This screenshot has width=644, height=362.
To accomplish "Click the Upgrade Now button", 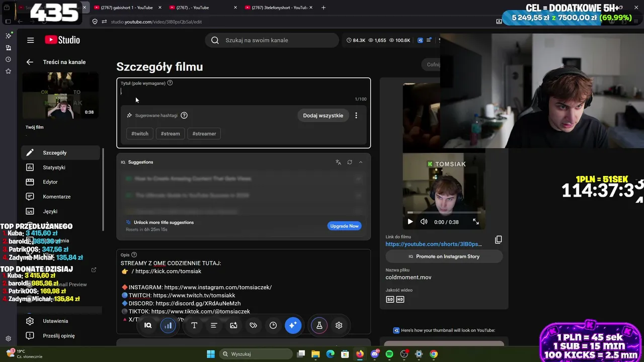I will (x=344, y=226).
